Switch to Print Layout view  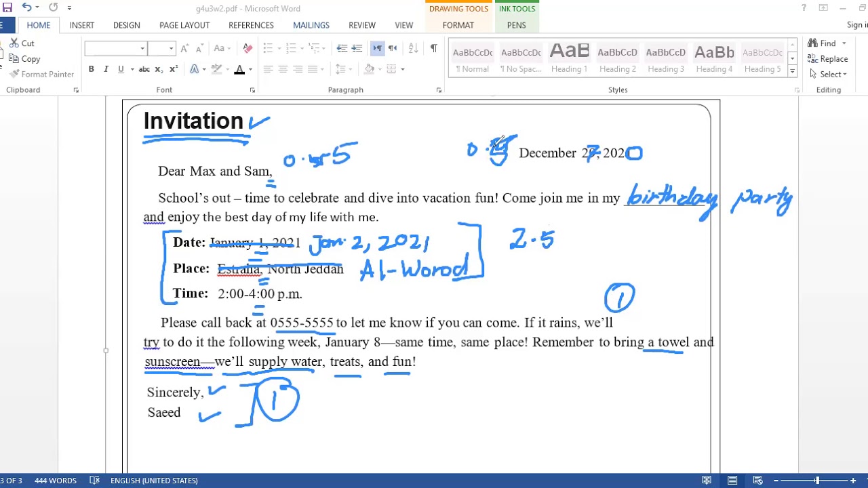732,481
